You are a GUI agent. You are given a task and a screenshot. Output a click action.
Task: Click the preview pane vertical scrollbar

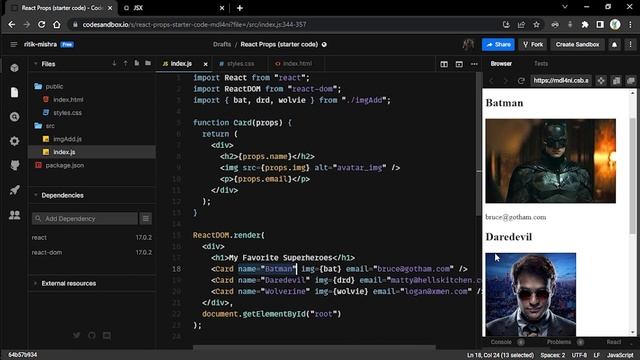coord(633,176)
